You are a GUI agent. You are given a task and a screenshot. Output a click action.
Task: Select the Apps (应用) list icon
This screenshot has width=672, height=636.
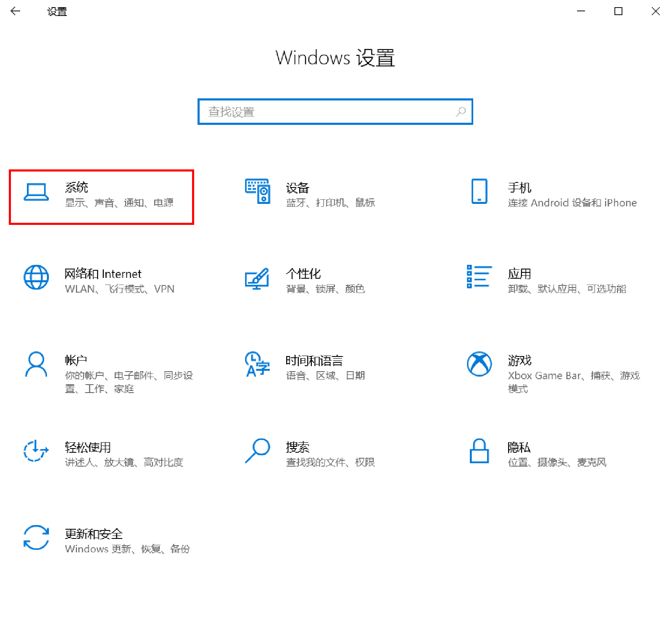click(x=479, y=277)
